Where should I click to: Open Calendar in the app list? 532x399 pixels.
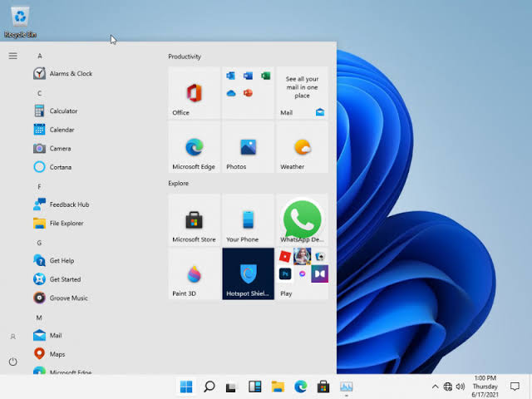(54, 130)
